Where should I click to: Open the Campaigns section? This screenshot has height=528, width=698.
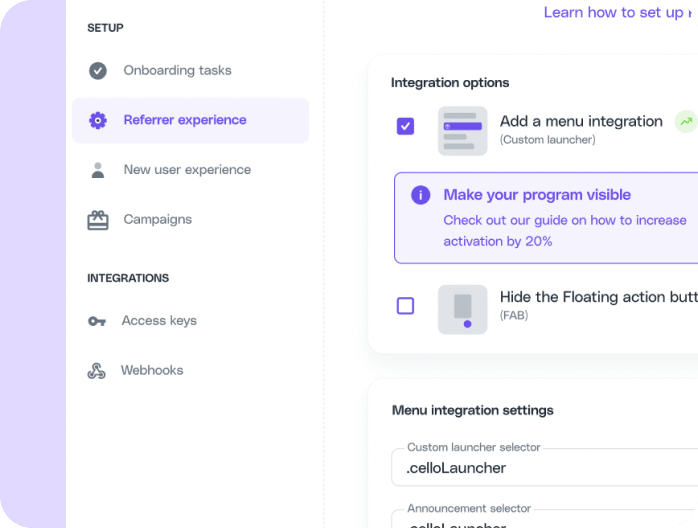pos(157,220)
